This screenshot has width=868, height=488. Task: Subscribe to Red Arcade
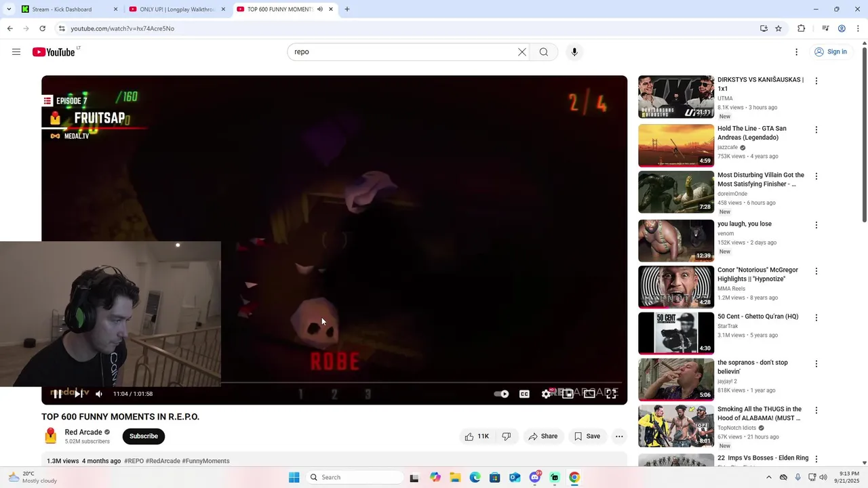click(x=144, y=436)
